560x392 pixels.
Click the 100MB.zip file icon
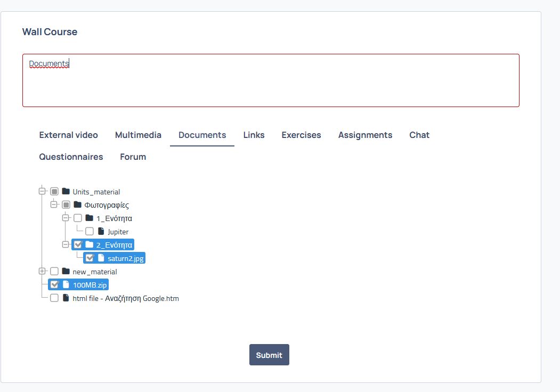(x=66, y=284)
